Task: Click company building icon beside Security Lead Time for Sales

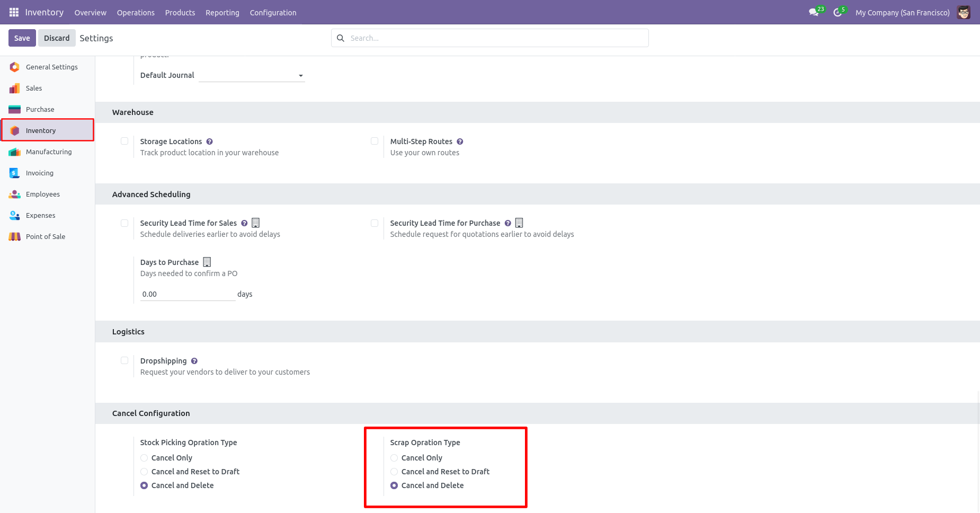Action: pyautogui.click(x=255, y=223)
